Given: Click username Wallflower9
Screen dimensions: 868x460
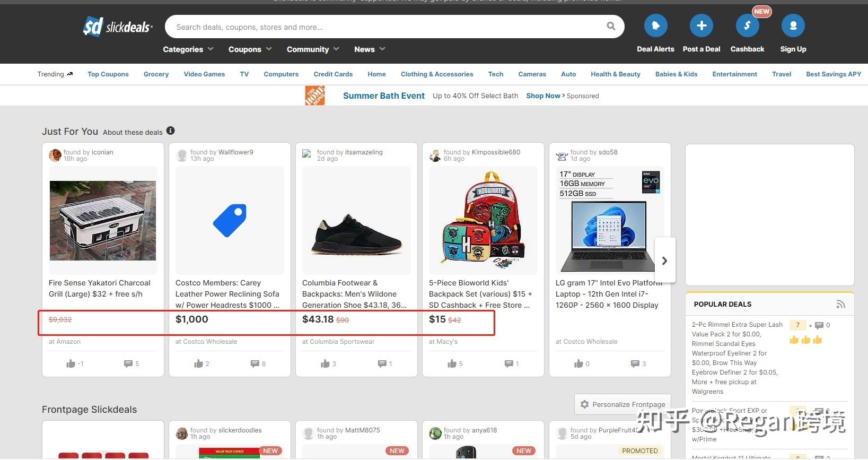Looking at the screenshot, I should coord(236,152).
